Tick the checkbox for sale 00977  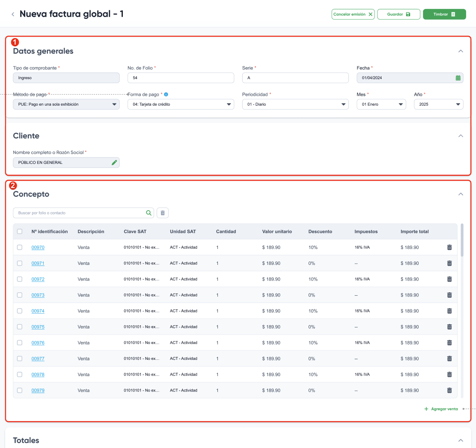click(x=20, y=359)
